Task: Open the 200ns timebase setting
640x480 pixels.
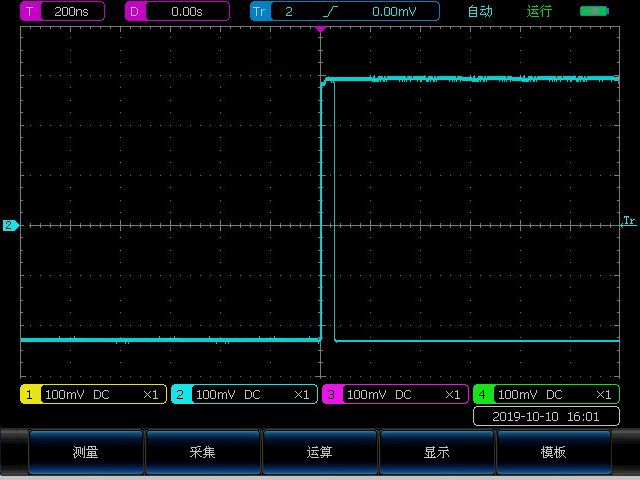Action: (x=72, y=12)
